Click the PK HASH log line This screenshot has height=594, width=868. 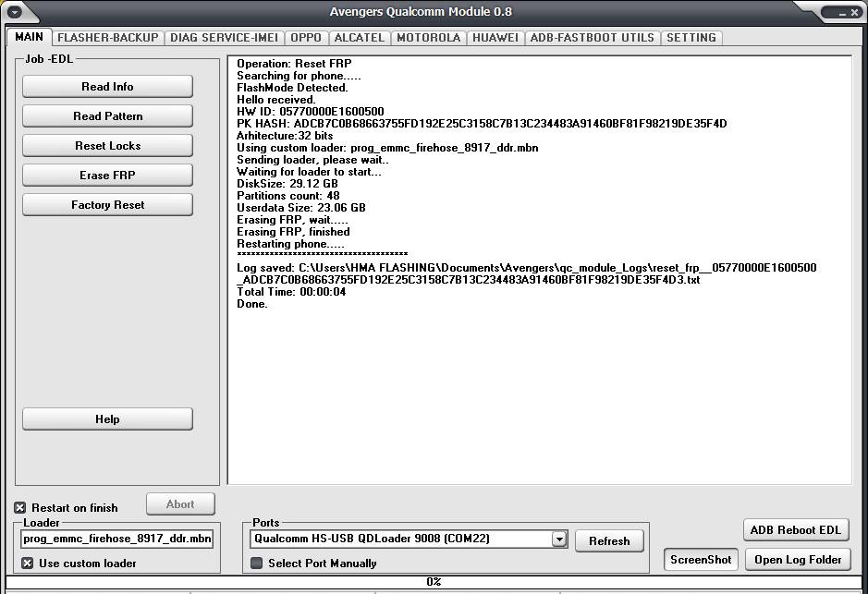pyautogui.click(x=482, y=124)
